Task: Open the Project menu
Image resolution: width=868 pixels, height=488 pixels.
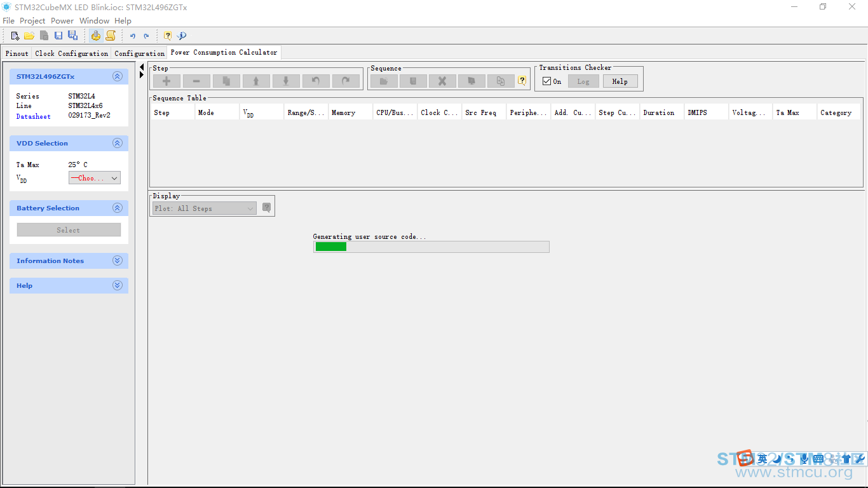Action: 32,21
